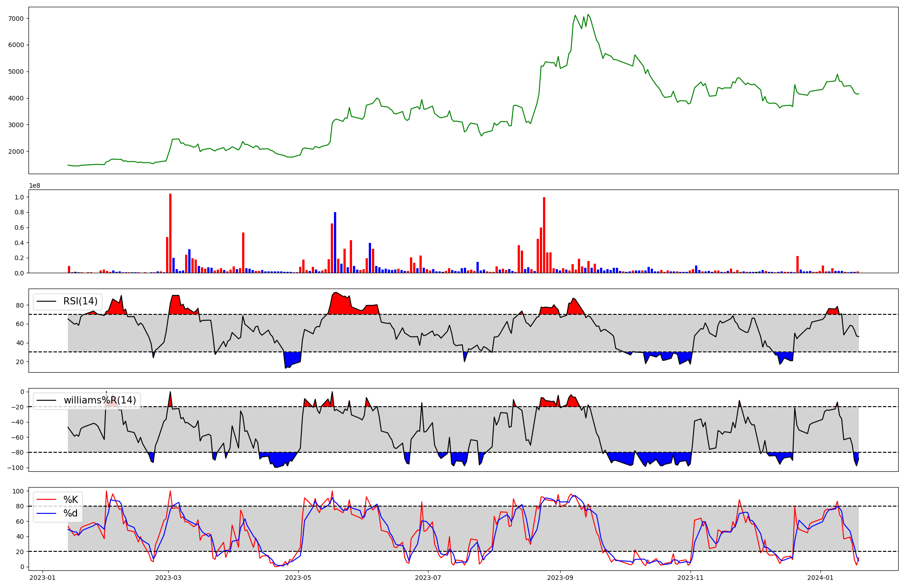
Task: Click the 2000 tick on the price axis
Action: [x=16, y=152]
